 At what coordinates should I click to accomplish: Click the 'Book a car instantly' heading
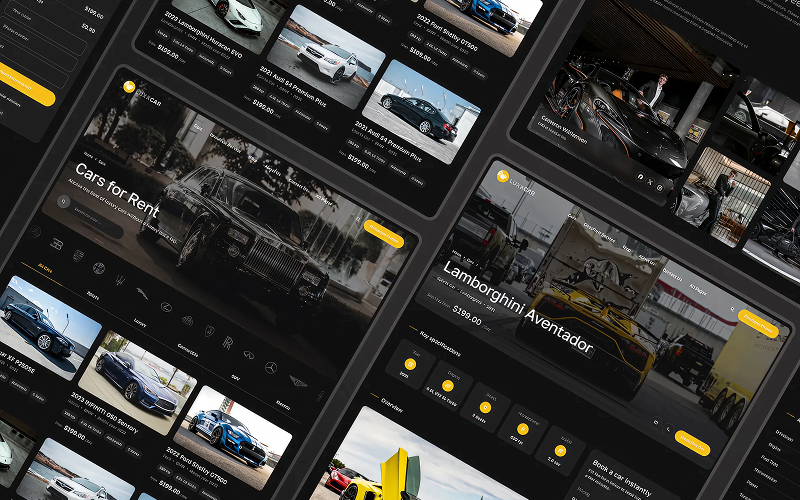coord(622,478)
